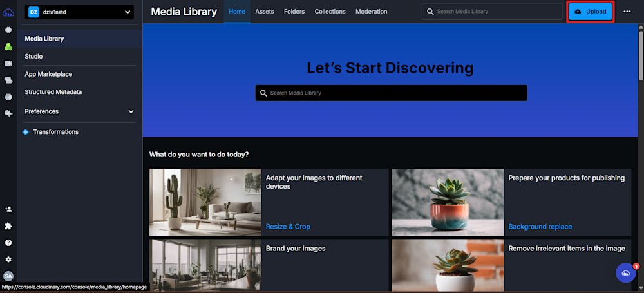644x293 pixels.
Task: Switch to the Collections tab
Action: coord(330,12)
